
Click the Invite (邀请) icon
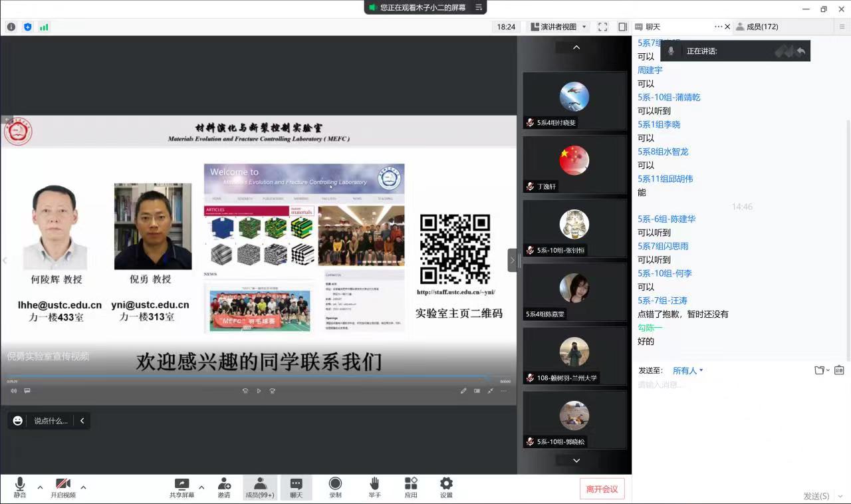click(224, 484)
